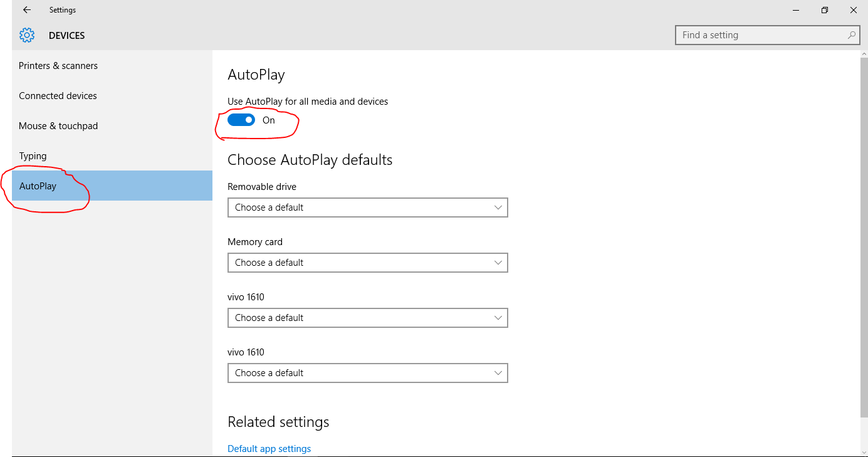Select the DEVICES page header
868x457 pixels.
click(66, 35)
